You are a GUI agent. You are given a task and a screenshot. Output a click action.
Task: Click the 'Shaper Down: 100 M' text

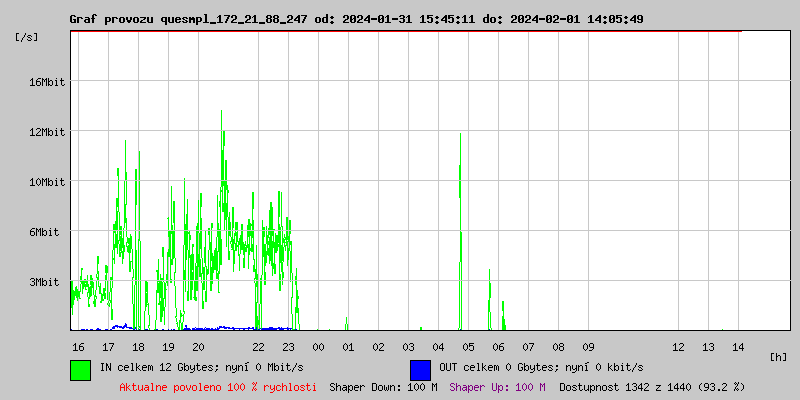tap(383, 387)
